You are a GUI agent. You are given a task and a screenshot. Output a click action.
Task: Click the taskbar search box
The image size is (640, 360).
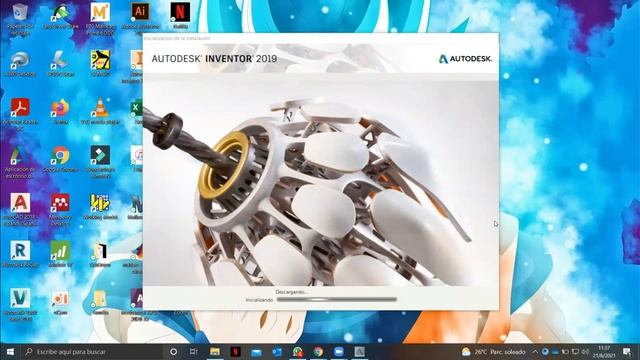click(x=92, y=351)
